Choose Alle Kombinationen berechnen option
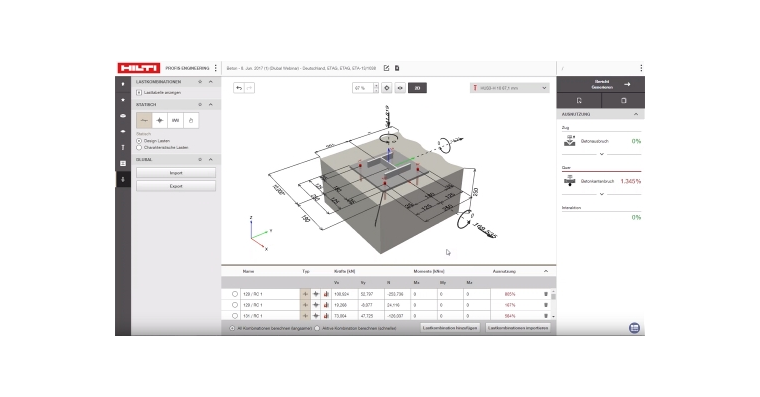The image size is (760, 397). [x=232, y=328]
